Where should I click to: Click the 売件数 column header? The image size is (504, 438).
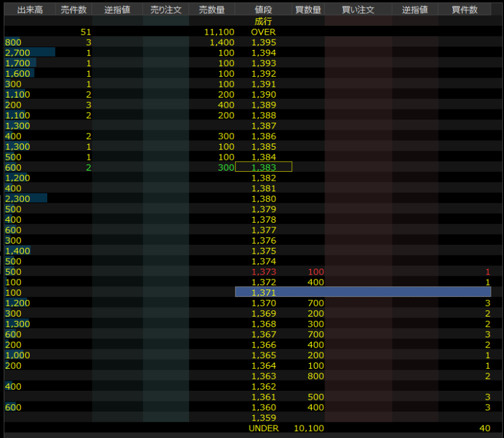[74, 9]
